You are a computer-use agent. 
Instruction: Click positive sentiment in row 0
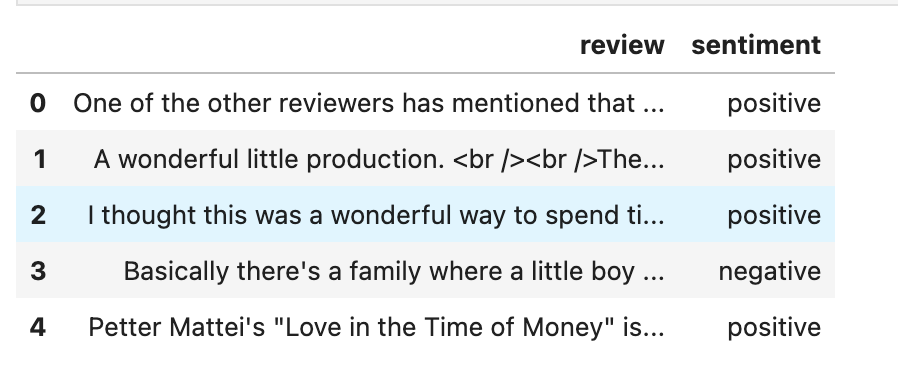point(774,104)
